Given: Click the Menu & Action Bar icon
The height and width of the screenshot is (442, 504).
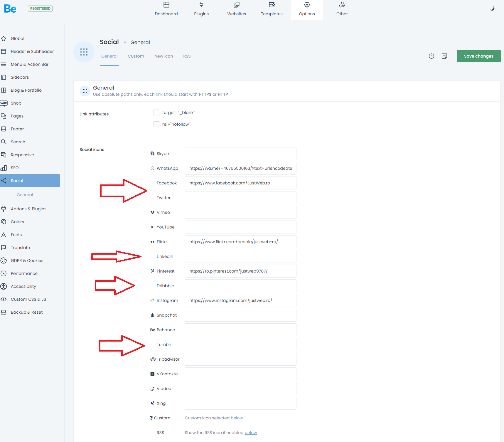Looking at the screenshot, I should pos(4,64).
